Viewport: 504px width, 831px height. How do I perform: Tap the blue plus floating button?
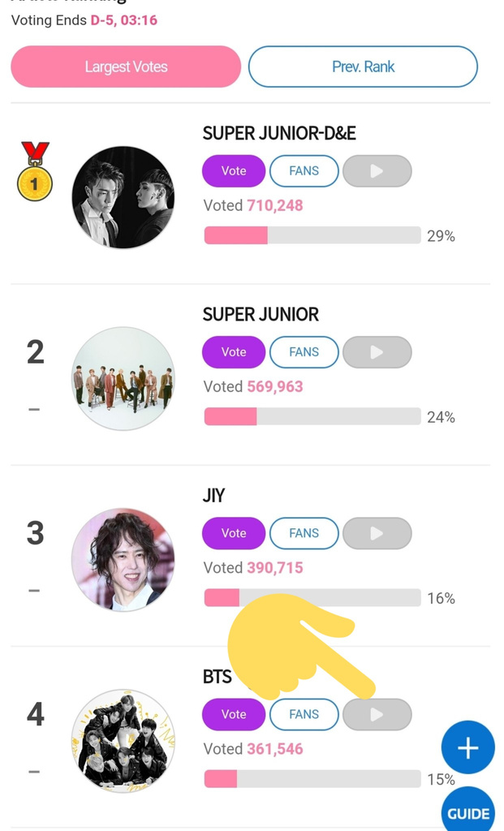click(467, 747)
